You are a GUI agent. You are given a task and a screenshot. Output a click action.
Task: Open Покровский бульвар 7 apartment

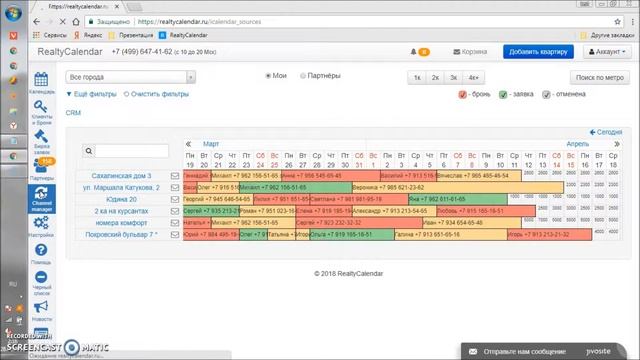tap(121, 235)
